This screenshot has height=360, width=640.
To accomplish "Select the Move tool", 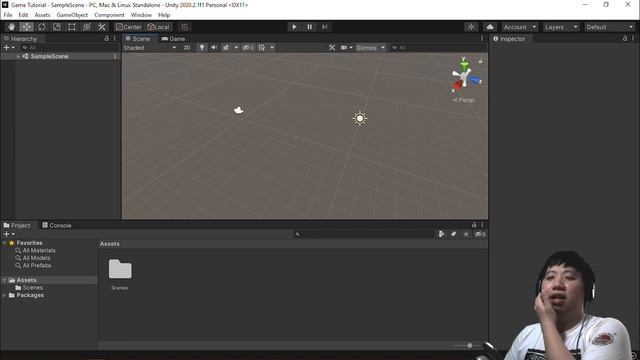I will coord(27,27).
